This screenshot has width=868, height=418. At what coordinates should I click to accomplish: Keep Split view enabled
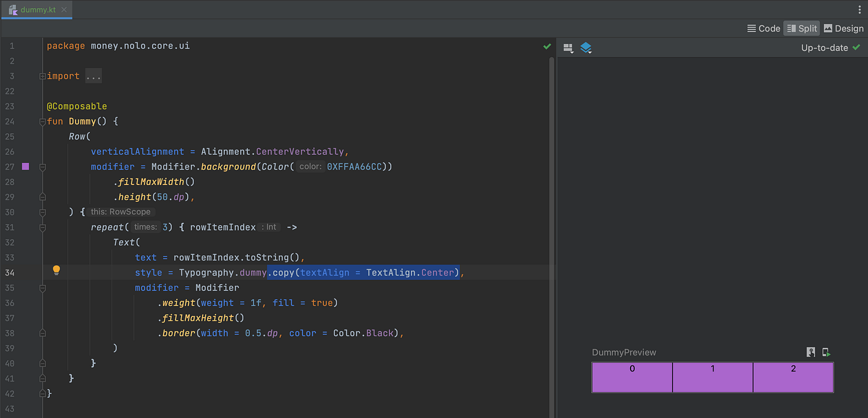pos(802,28)
